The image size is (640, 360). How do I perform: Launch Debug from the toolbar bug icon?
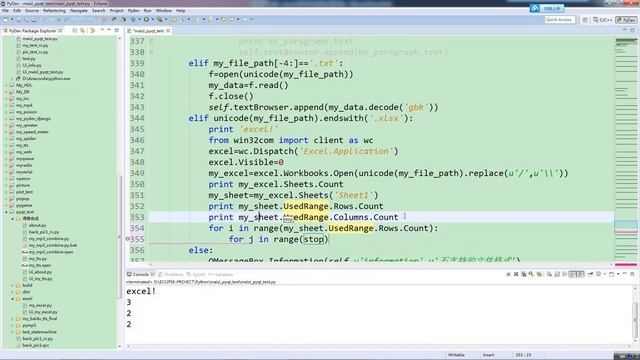tap(133, 20)
